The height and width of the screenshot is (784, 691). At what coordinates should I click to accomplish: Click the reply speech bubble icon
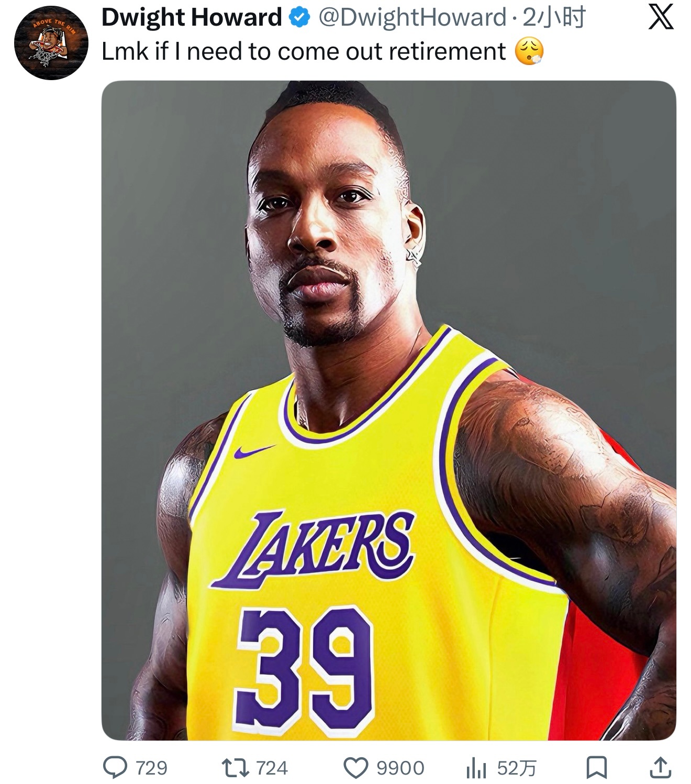(x=114, y=767)
